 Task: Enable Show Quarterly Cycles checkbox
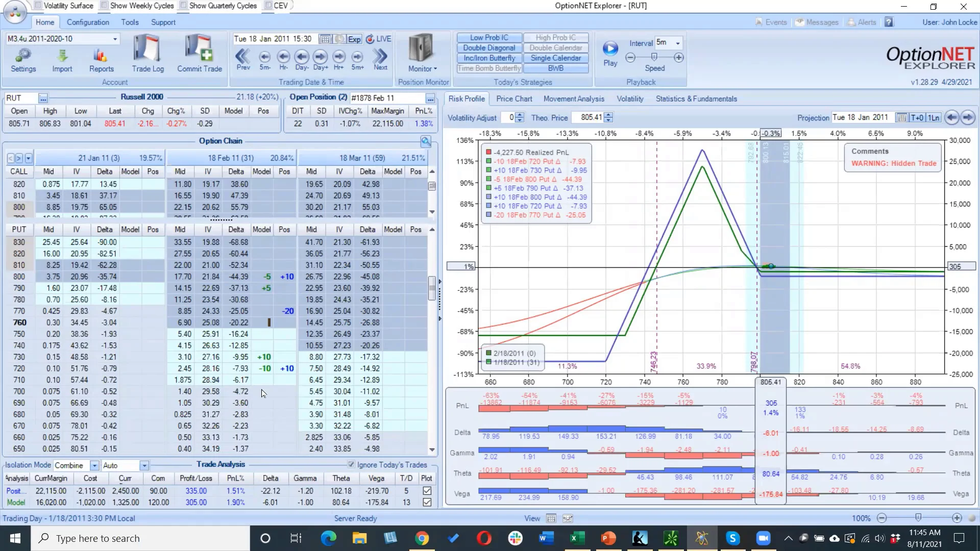pyautogui.click(x=183, y=6)
